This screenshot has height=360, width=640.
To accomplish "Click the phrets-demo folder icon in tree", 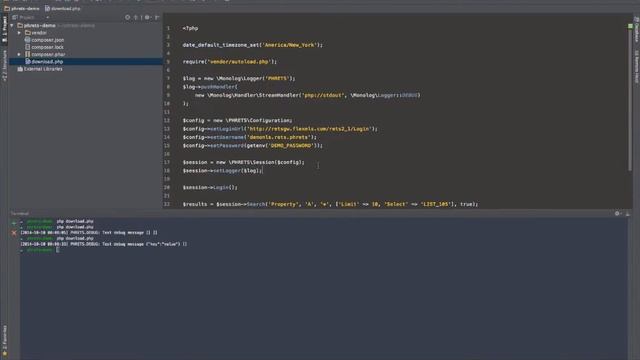I will point(20,25).
